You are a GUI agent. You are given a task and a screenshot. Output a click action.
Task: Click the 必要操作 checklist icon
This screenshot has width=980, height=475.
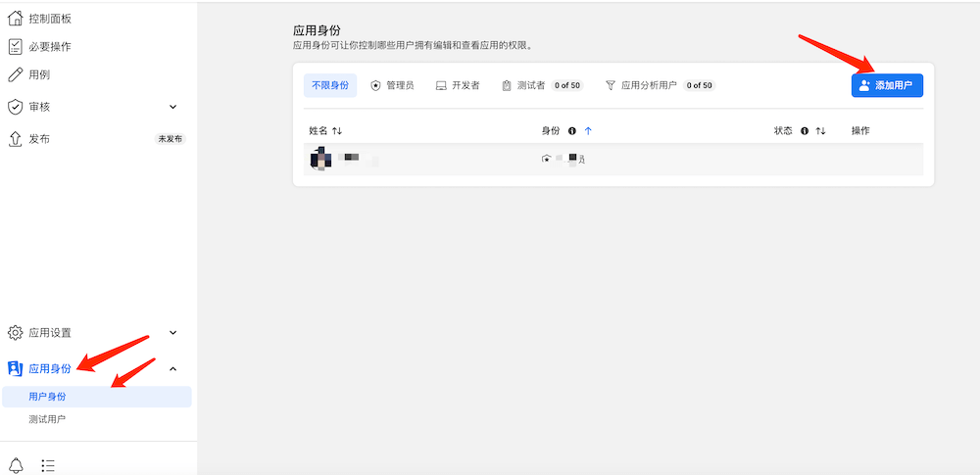(15, 46)
